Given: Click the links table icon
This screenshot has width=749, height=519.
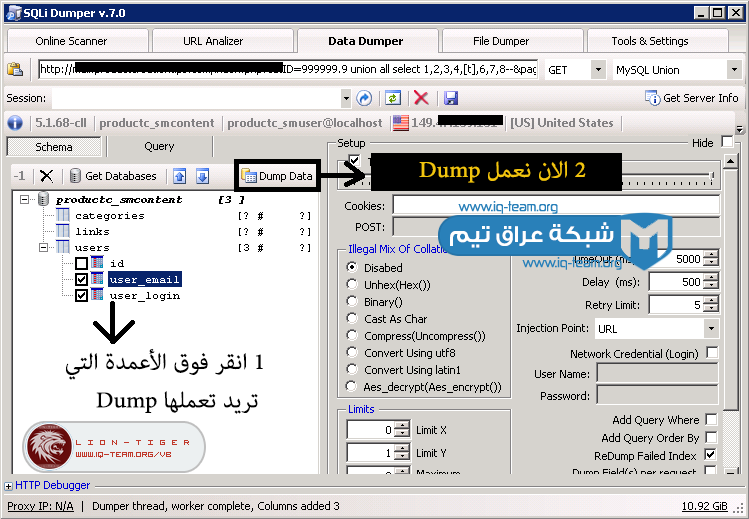Looking at the screenshot, I should tap(63, 232).
